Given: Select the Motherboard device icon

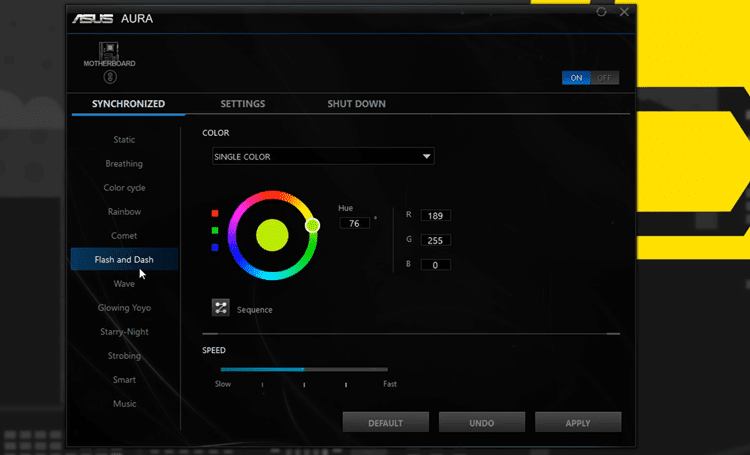Looking at the screenshot, I should pos(109,54).
